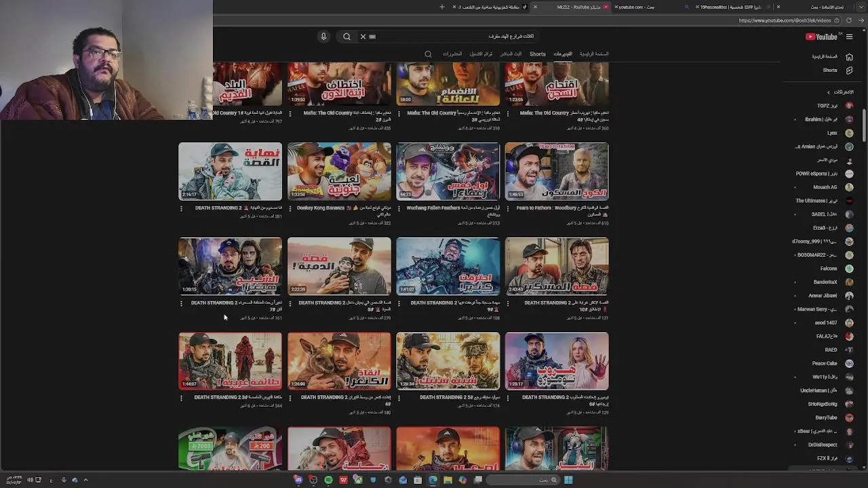This screenshot has height=488, width=868.
Task: Open a new browser tab
Action: pyautogui.click(x=442, y=7)
